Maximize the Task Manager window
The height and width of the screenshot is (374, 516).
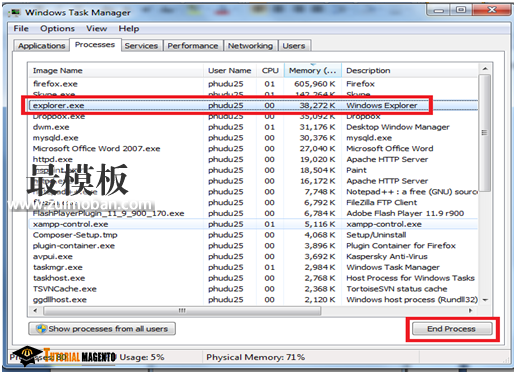pyautogui.click(x=461, y=10)
